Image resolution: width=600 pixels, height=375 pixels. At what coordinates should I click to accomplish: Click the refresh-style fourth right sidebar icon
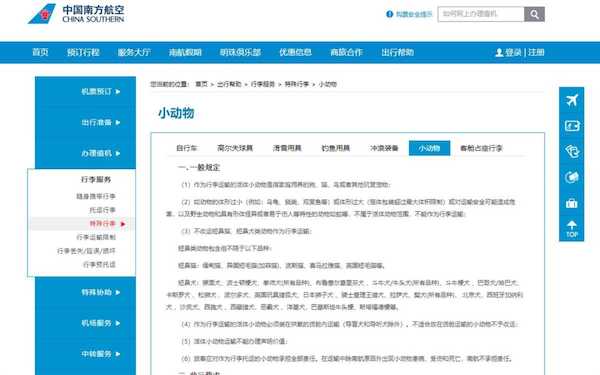[571, 177]
